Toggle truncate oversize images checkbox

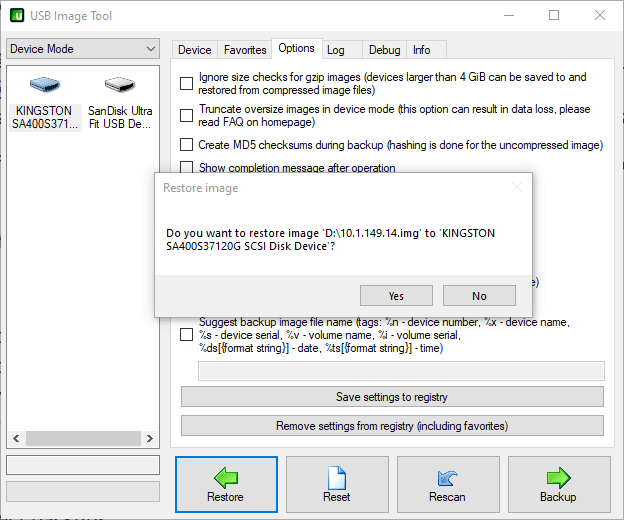point(186,115)
